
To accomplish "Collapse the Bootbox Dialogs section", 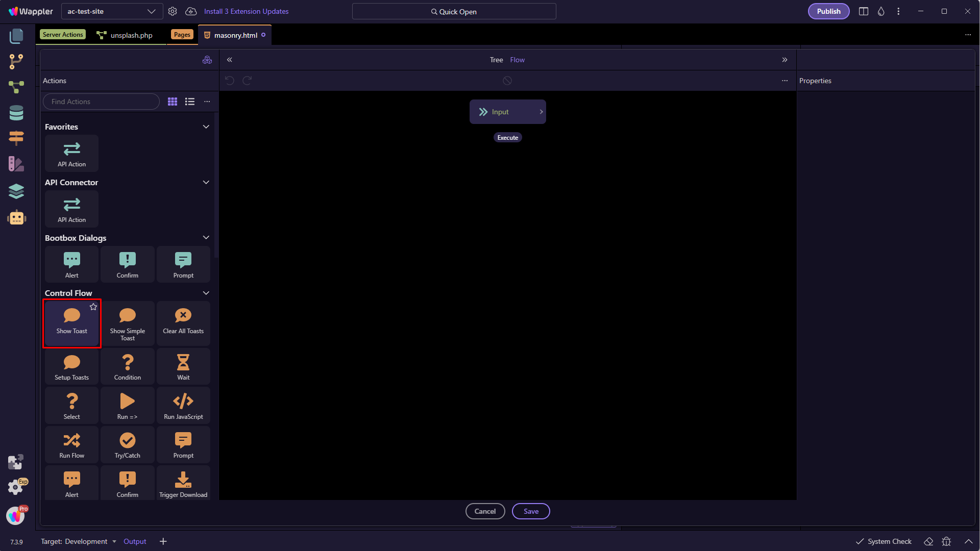I will click(206, 238).
